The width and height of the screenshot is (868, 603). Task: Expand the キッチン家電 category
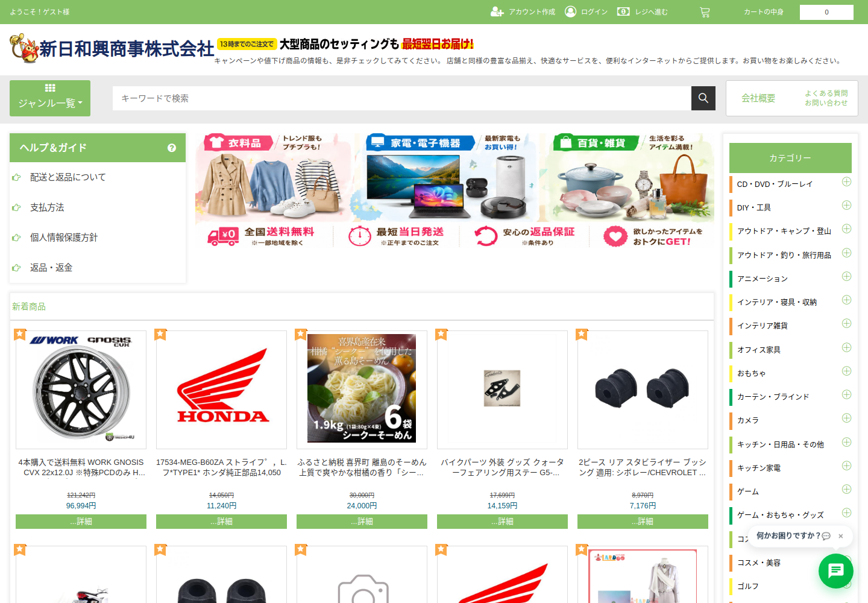(846, 466)
